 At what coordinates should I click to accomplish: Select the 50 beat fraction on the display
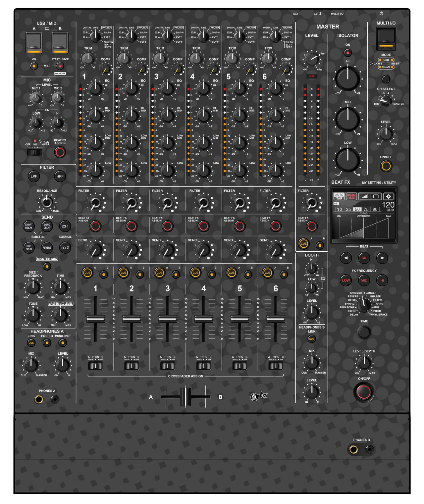[x=357, y=209]
